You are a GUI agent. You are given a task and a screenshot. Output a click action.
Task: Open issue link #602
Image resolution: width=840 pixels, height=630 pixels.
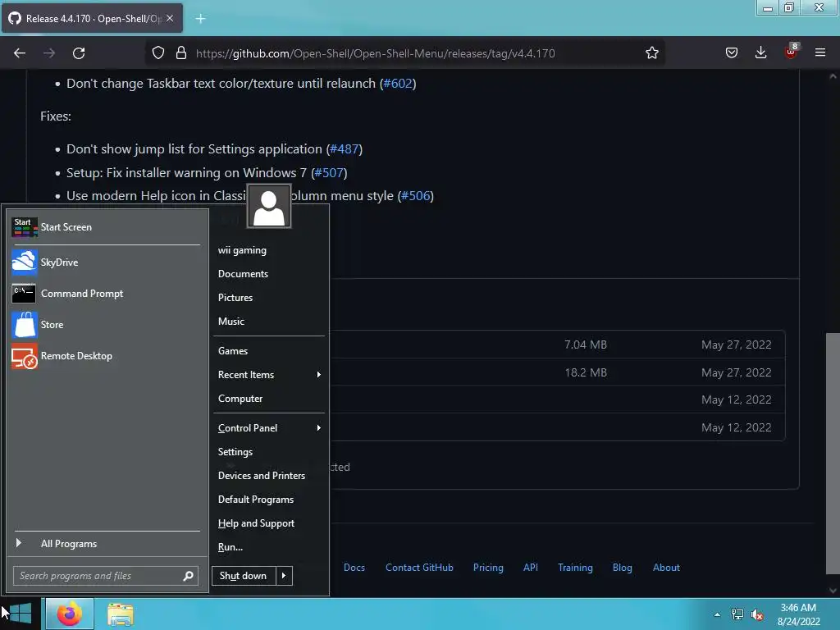398,84
